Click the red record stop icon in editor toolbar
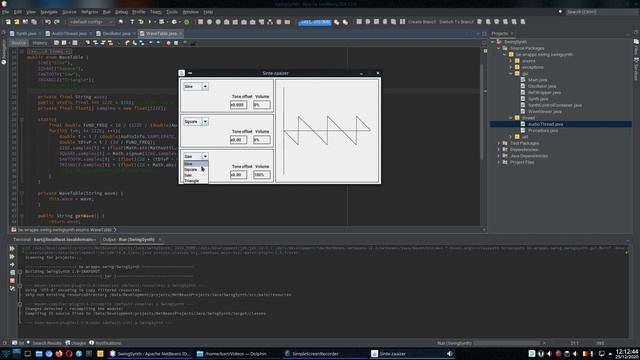 [x=168, y=42]
